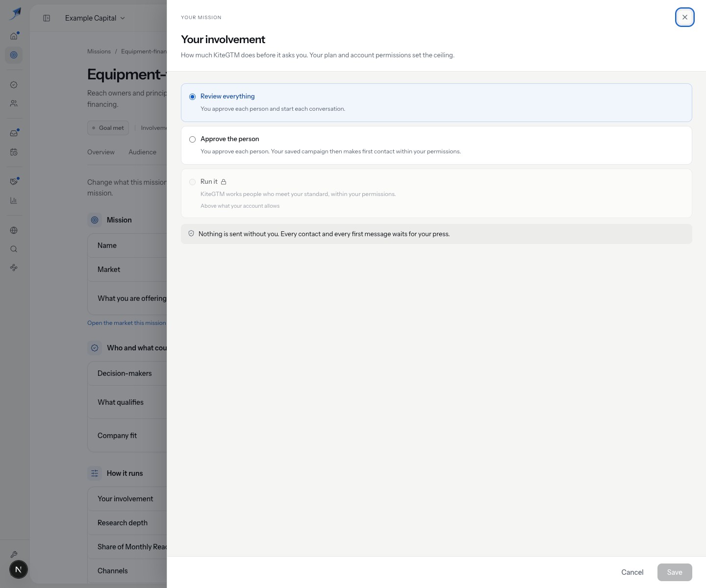Open the search magnifier icon in sidebar
Image resolution: width=706 pixels, height=588 pixels.
[x=14, y=249]
